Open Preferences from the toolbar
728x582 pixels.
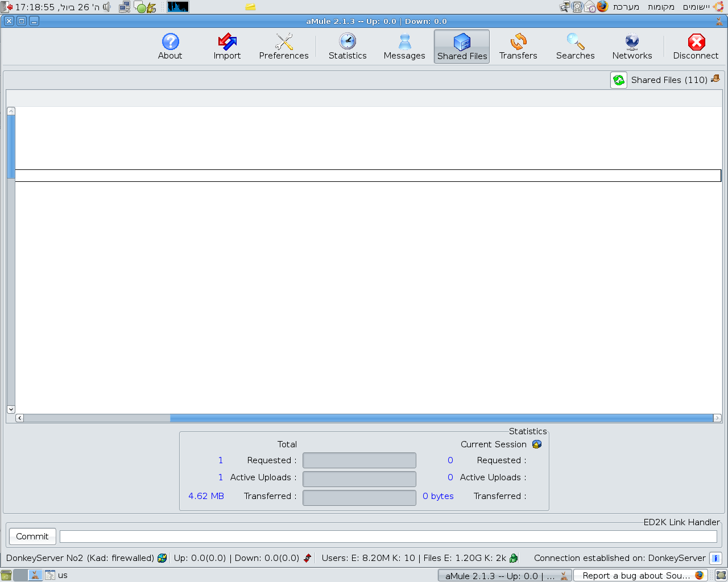284,47
